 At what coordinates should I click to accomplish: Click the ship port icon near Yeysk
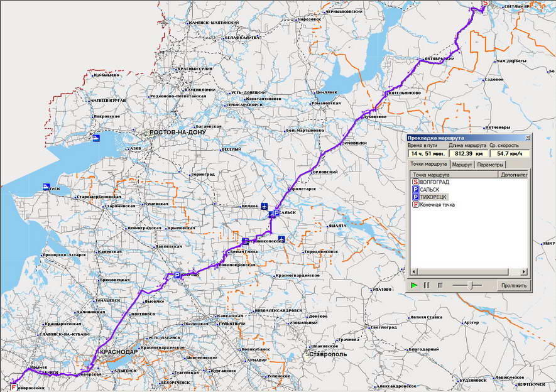[x=47, y=187]
